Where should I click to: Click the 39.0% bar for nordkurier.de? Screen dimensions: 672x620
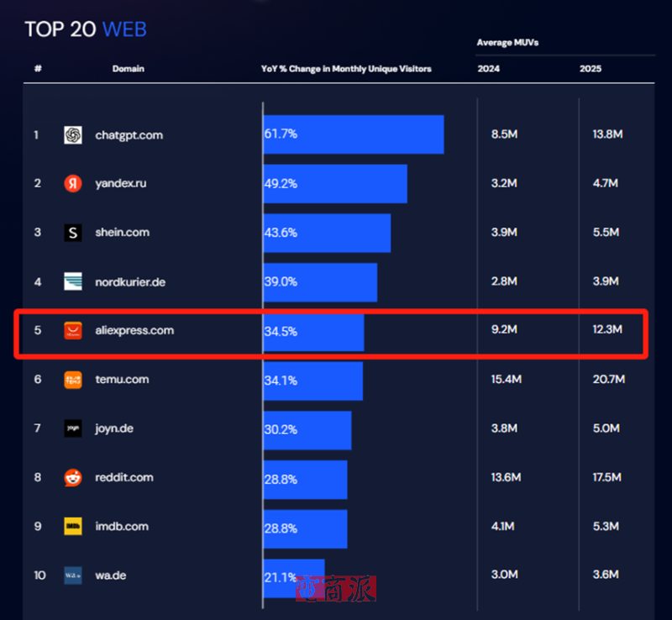pyautogui.click(x=320, y=282)
